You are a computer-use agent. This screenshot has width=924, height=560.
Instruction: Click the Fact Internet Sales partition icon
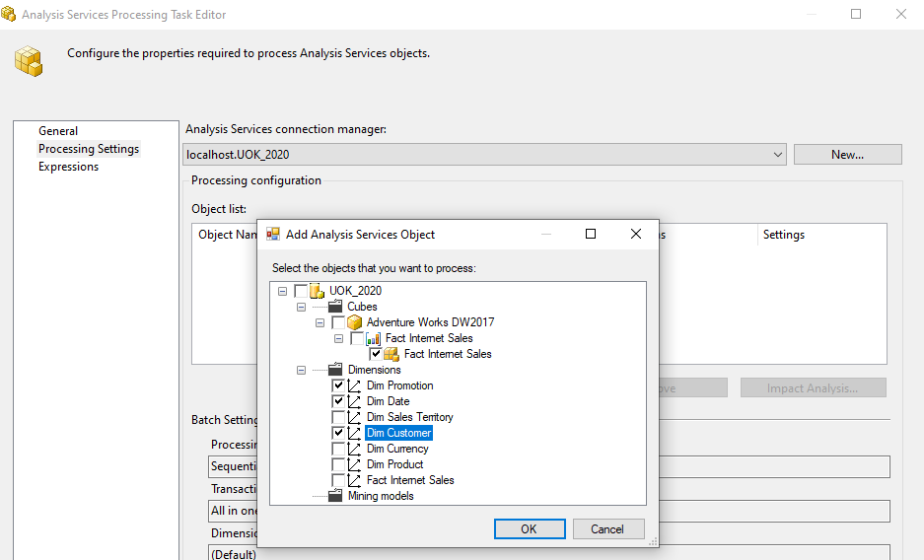click(391, 354)
